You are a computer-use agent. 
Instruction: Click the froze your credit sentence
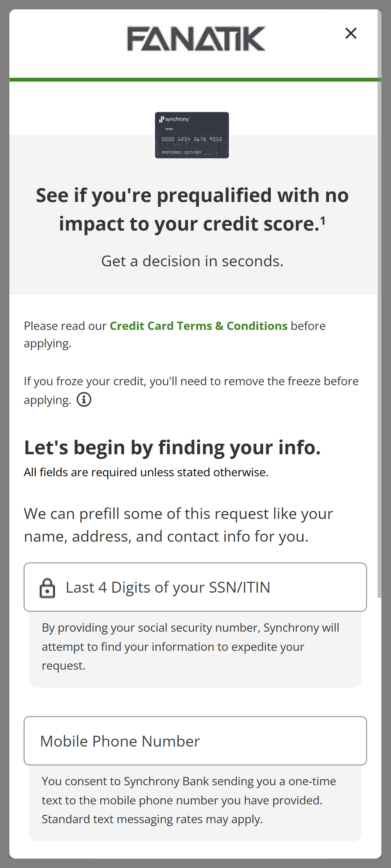[191, 382]
